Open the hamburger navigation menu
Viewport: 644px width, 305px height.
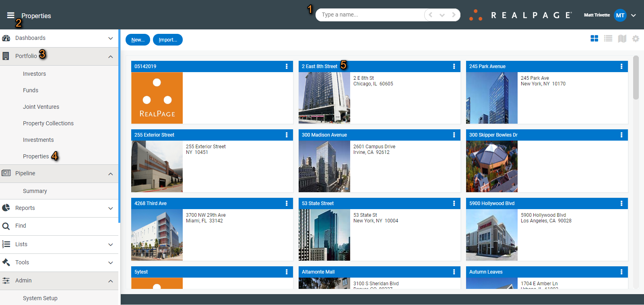click(10, 15)
